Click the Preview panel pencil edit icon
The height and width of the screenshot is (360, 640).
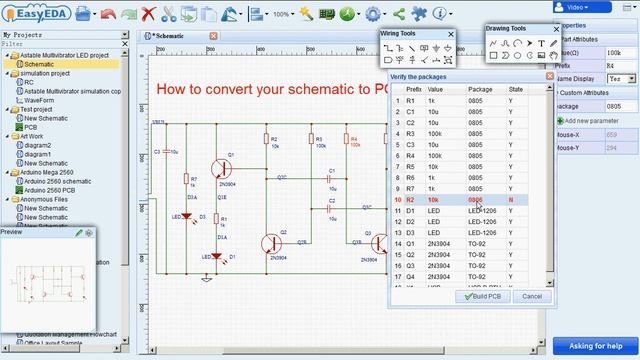[x=79, y=232]
